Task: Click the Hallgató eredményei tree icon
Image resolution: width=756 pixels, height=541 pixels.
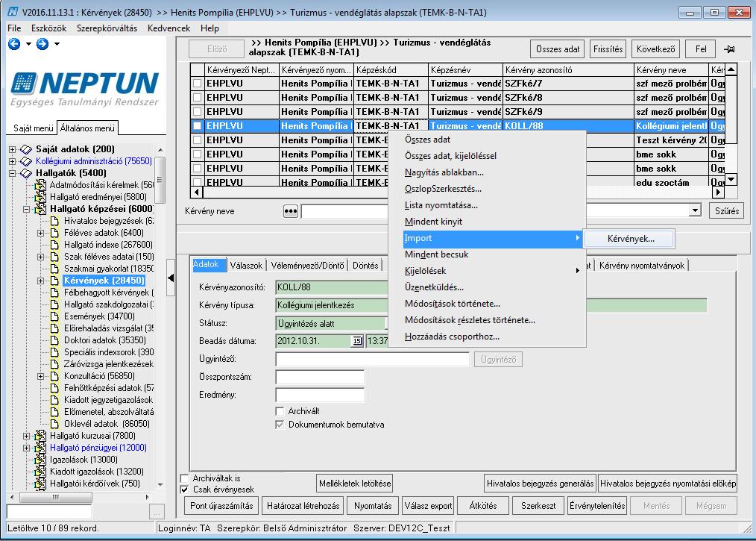Action: pyautogui.click(x=40, y=197)
